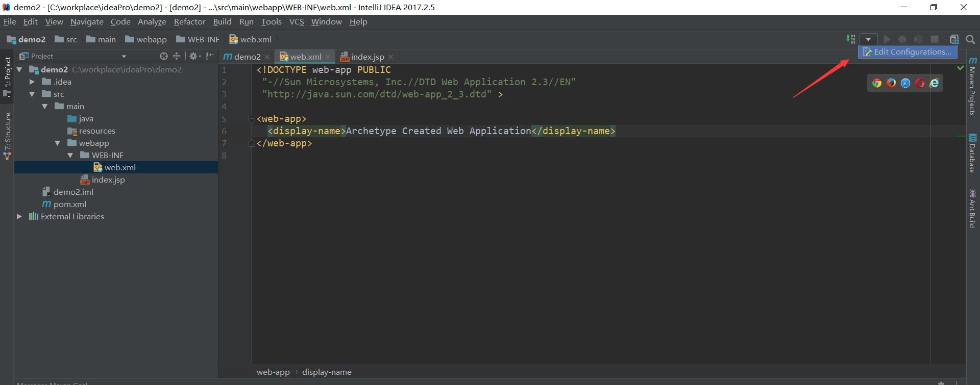Open the Window menu
980x385 pixels.
coord(327,21)
